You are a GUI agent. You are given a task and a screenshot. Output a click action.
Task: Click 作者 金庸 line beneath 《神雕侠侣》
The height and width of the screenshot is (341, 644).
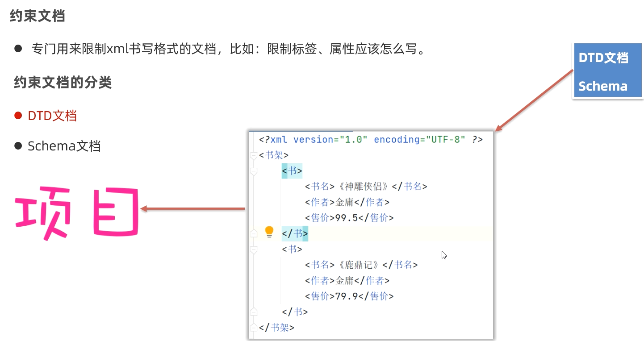pyautogui.click(x=347, y=202)
